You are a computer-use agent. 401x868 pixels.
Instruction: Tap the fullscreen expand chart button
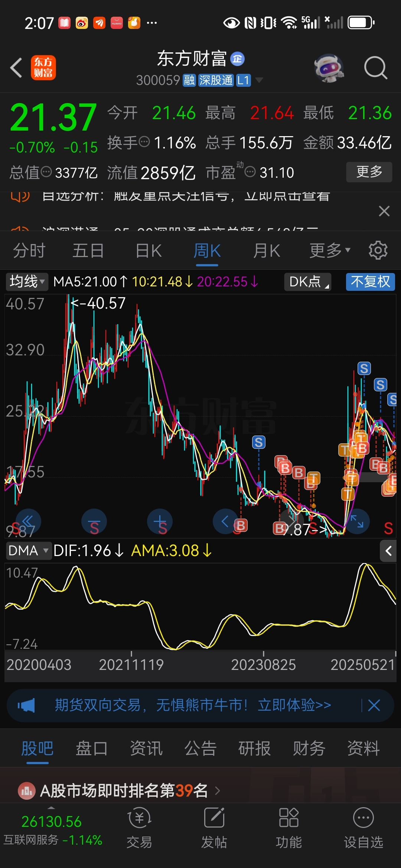click(357, 521)
